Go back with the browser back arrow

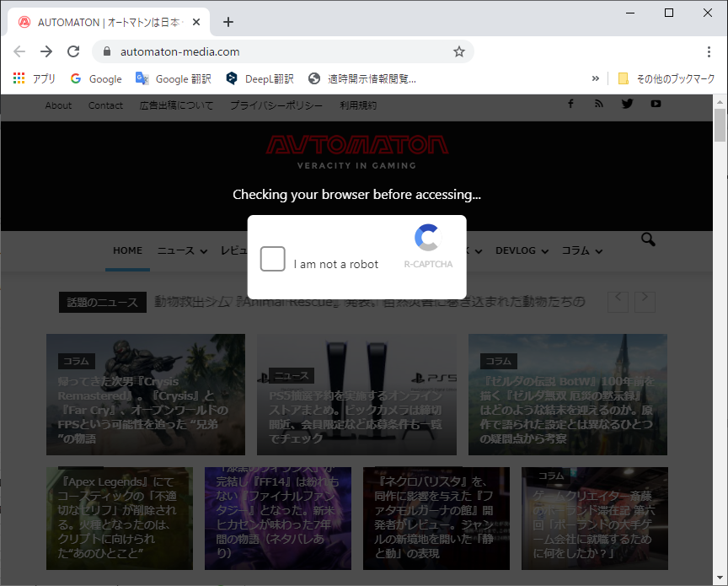(x=19, y=51)
